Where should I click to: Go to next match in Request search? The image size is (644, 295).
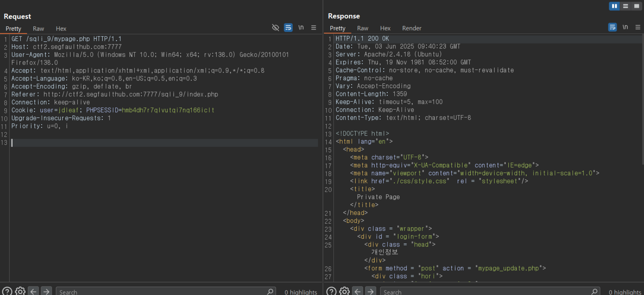(46, 291)
